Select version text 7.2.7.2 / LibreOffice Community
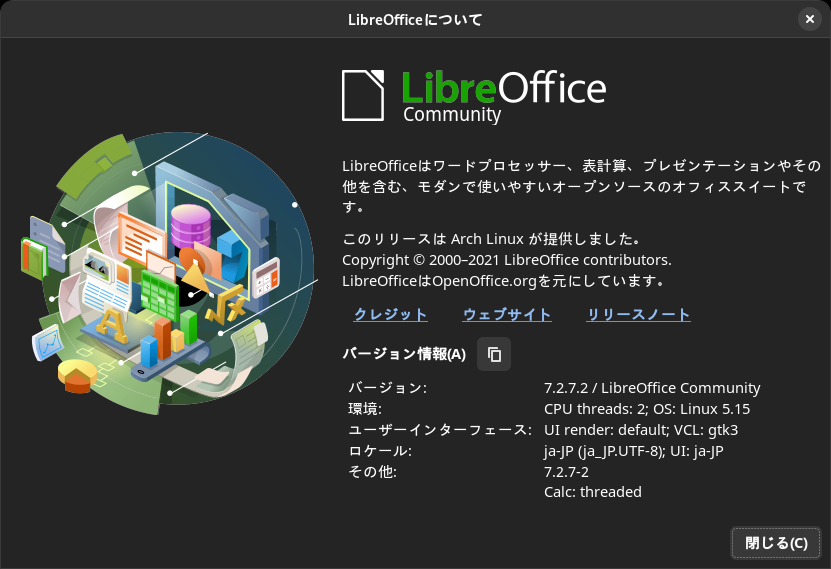831x569 pixels. point(652,388)
